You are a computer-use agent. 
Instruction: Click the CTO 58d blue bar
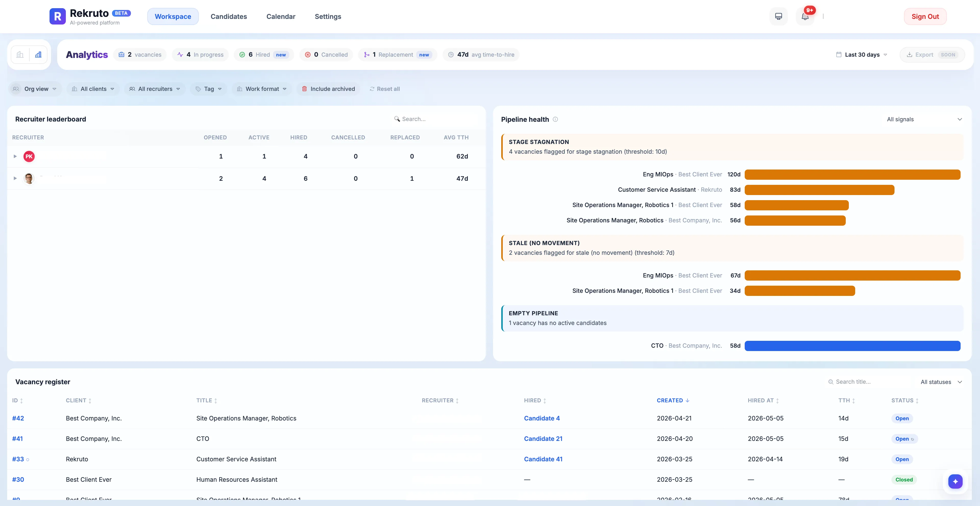click(x=852, y=346)
